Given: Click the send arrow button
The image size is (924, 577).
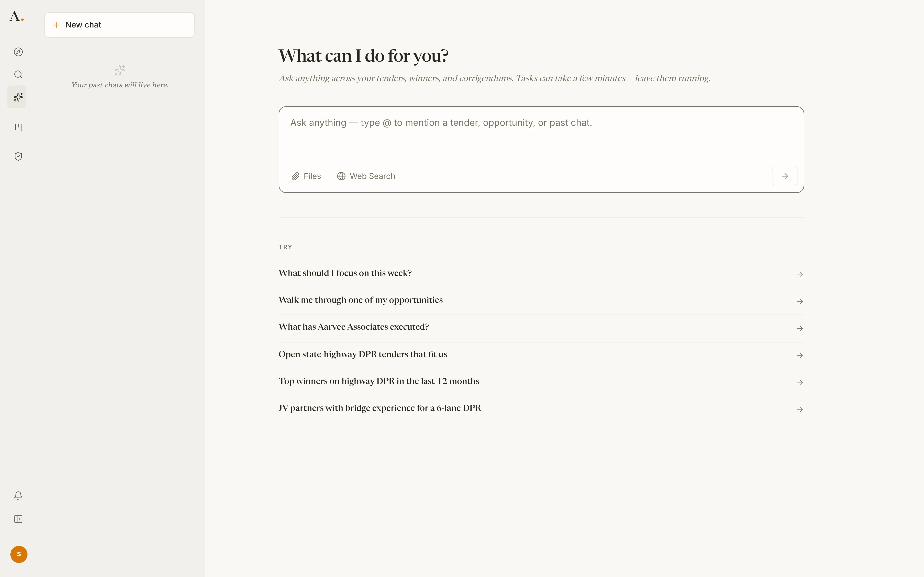Looking at the screenshot, I should coord(785,176).
